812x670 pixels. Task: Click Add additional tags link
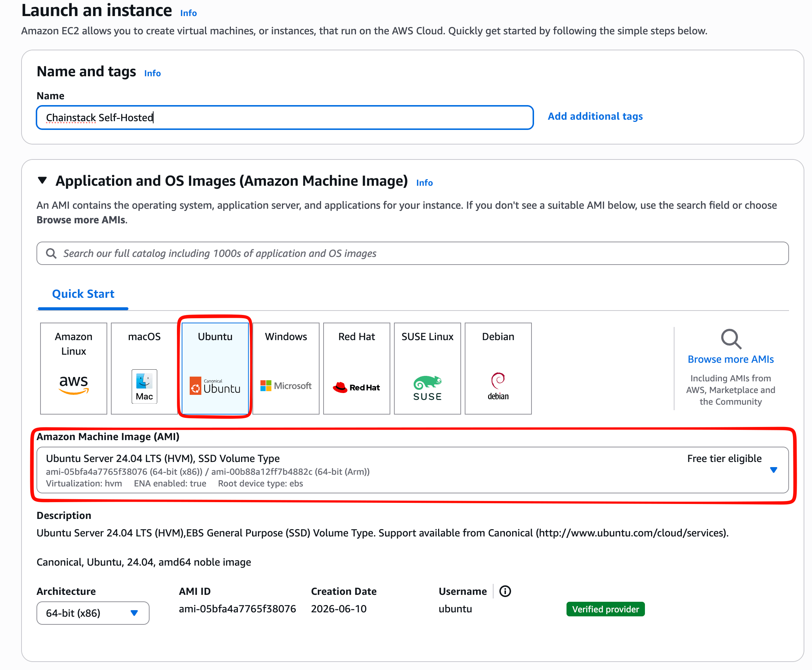click(x=595, y=116)
